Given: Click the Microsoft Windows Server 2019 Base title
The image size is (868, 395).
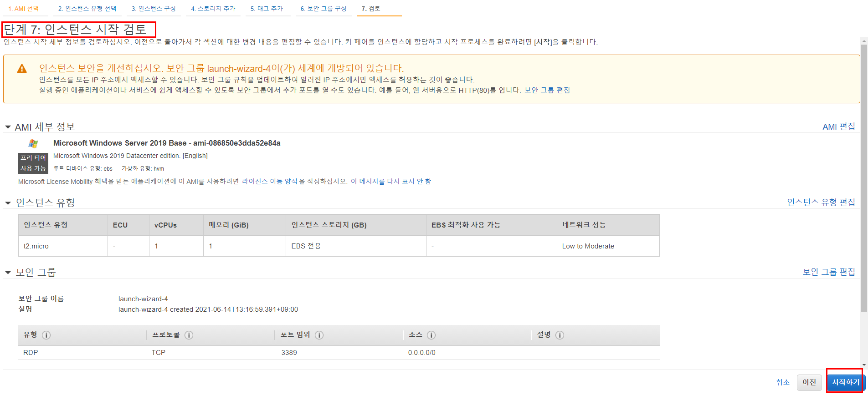Looking at the screenshot, I should [167, 143].
